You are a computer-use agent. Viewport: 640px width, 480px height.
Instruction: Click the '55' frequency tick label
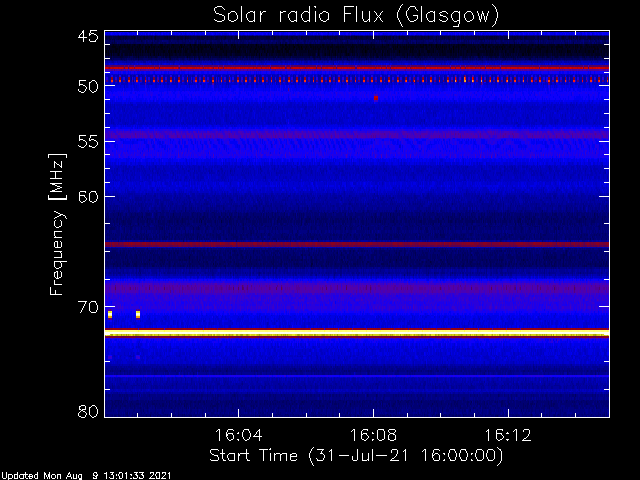point(88,142)
